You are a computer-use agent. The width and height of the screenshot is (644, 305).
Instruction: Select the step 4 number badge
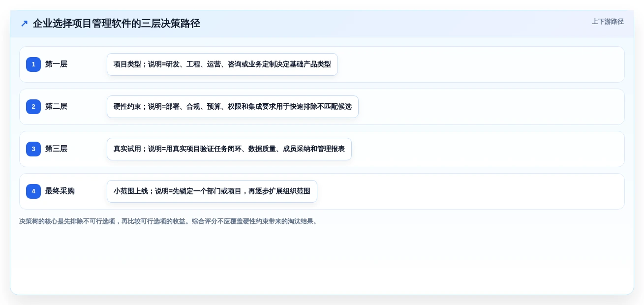33,191
